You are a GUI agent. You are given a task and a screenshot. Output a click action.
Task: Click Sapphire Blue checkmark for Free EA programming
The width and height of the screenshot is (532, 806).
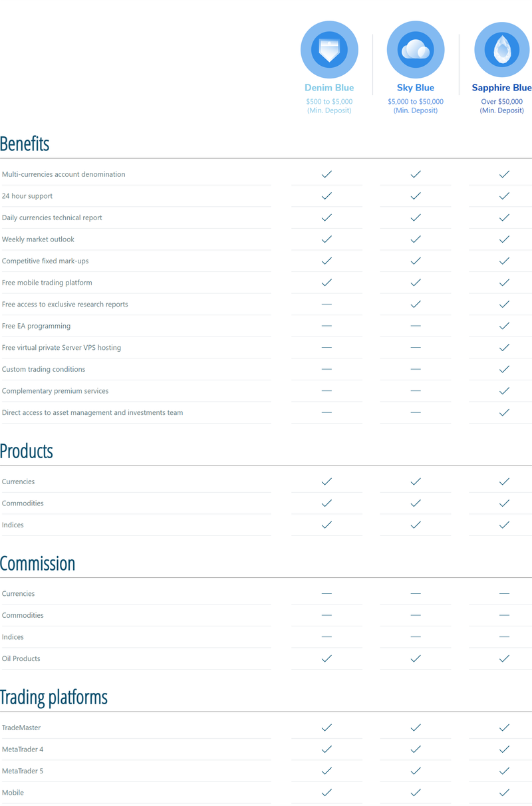[504, 326]
